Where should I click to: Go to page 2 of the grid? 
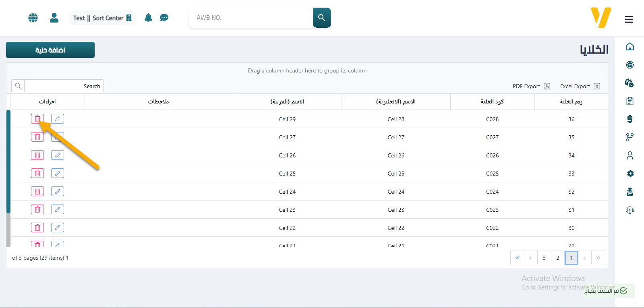[x=557, y=258]
